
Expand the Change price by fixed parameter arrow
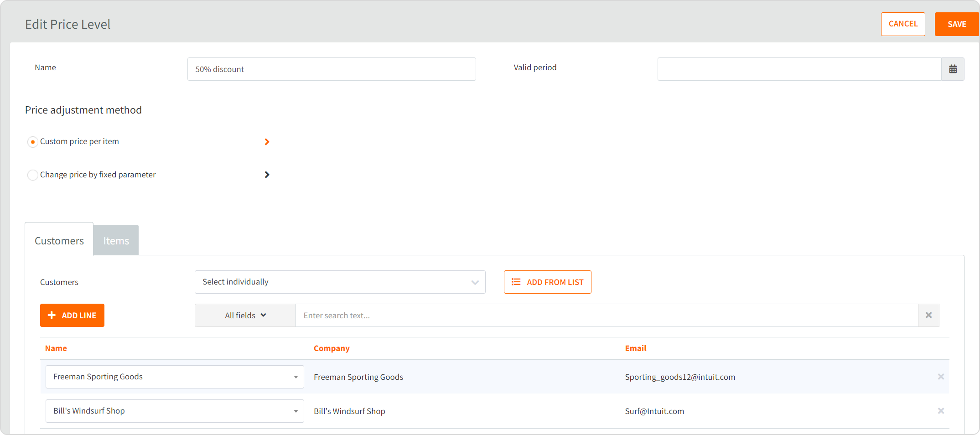click(267, 175)
